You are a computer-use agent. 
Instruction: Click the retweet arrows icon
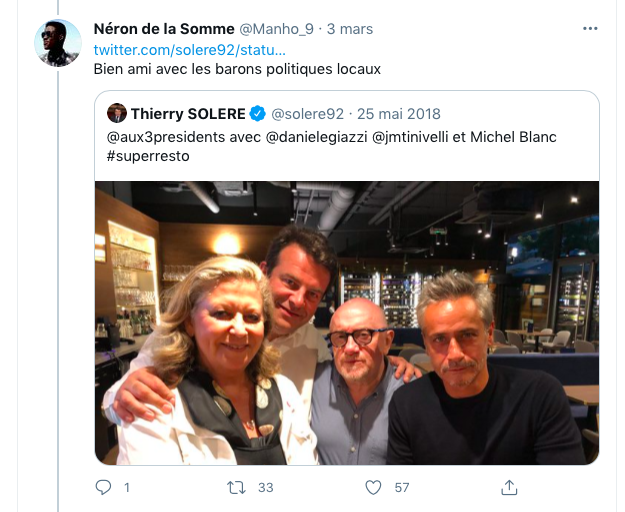[236, 487]
